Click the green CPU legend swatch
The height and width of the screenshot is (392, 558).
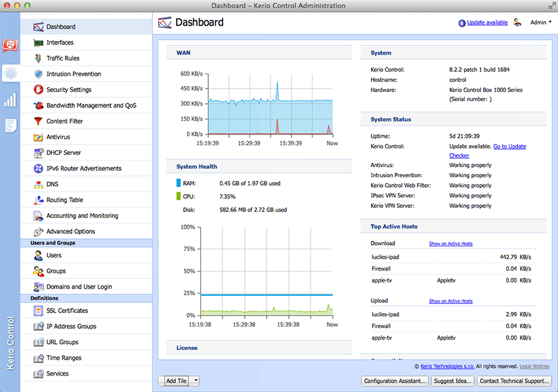point(179,196)
